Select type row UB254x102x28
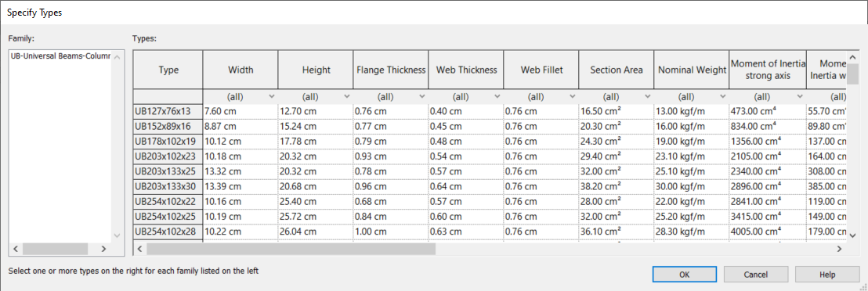Image resolution: width=868 pixels, height=291 pixels. pos(168,232)
